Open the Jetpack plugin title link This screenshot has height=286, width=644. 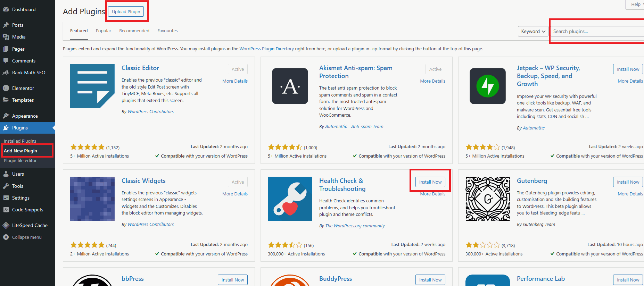click(548, 76)
